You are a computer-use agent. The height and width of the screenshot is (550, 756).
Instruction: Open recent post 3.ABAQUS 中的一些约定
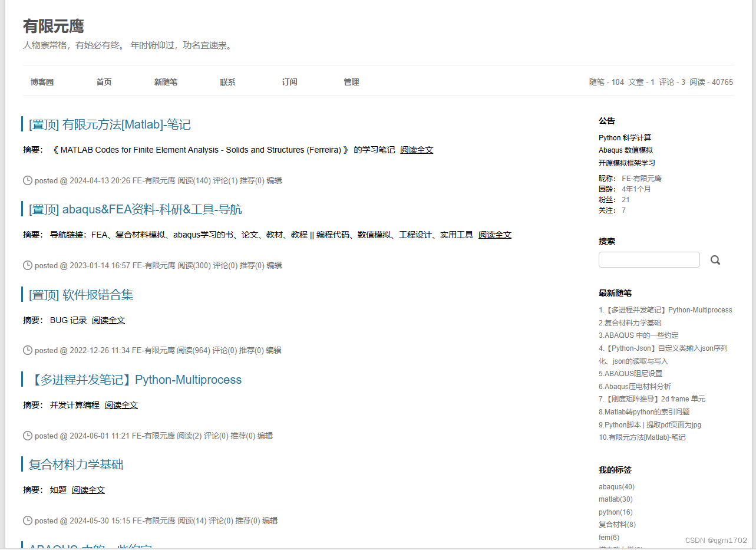point(638,335)
